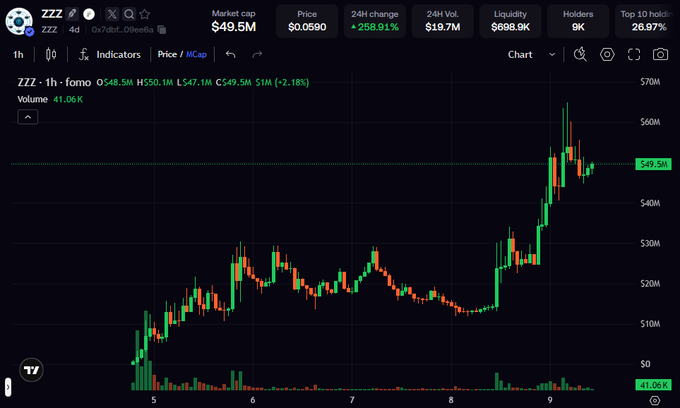This screenshot has height=408, width=680.
Task: Open the price scale settings gear
Action: pos(655,400)
